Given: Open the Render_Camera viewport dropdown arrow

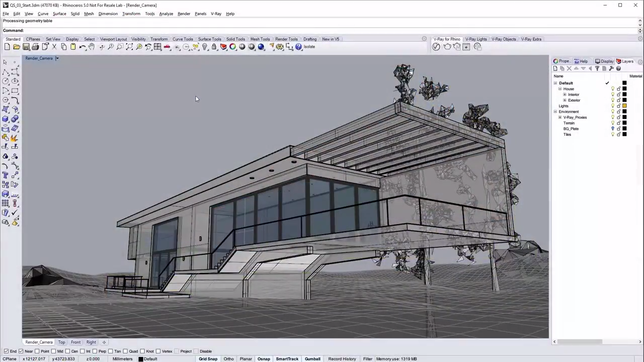Looking at the screenshot, I should tap(57, 58).
